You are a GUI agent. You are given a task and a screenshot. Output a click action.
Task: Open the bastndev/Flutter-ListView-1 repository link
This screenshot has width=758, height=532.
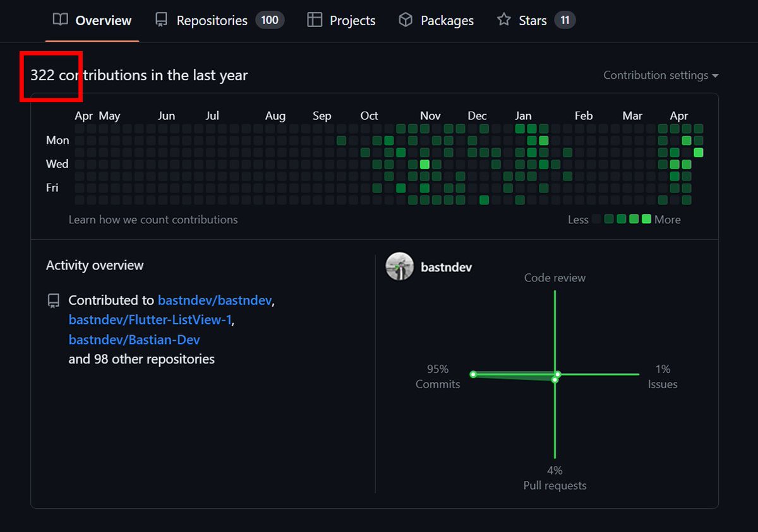point(150,320)
